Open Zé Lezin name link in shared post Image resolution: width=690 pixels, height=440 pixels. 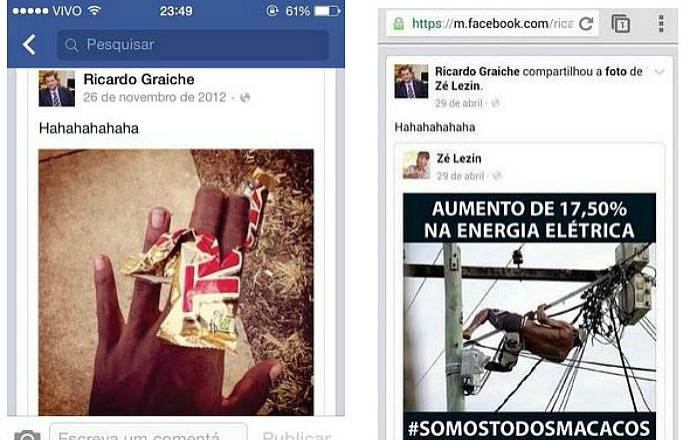[x=459, y=158]
